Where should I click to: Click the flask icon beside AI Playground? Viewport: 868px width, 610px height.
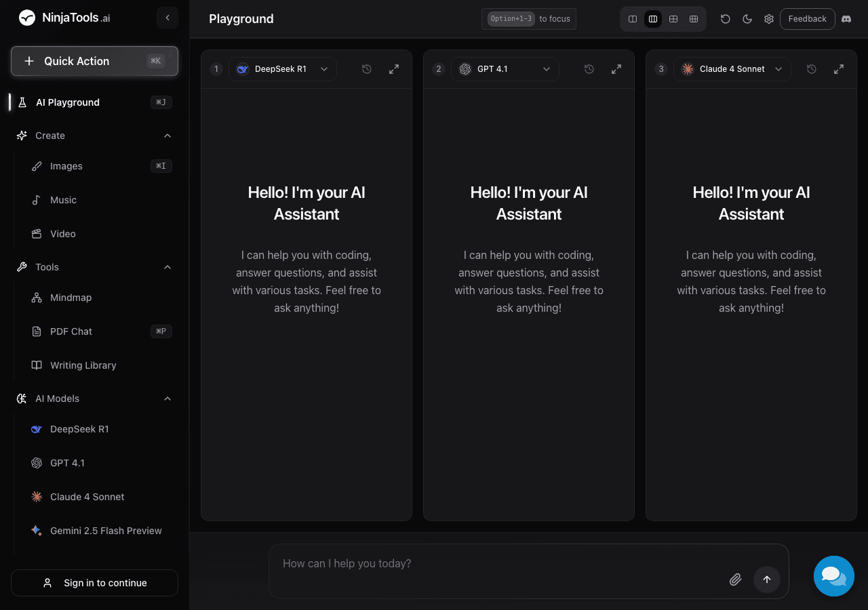(22, 102)
